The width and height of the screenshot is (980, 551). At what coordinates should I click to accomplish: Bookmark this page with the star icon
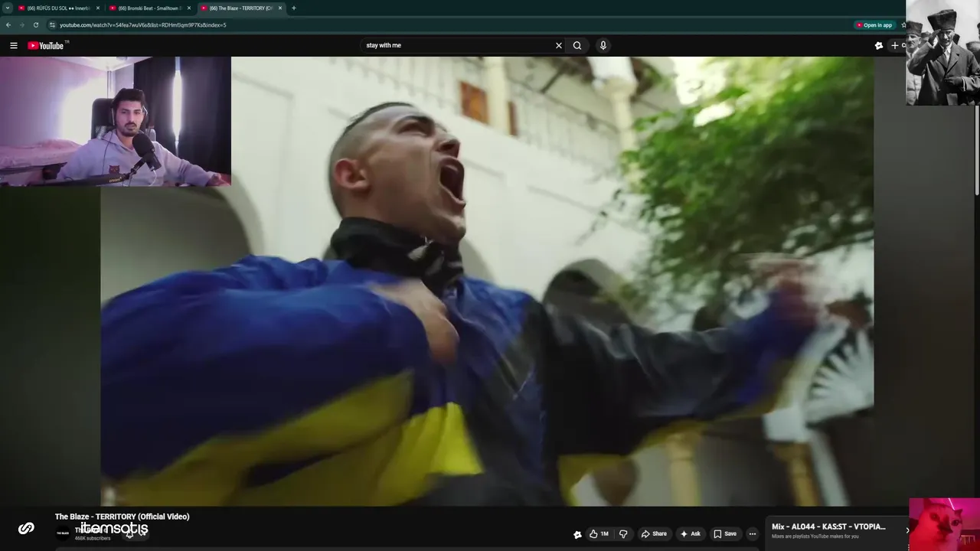coord(903,24)
